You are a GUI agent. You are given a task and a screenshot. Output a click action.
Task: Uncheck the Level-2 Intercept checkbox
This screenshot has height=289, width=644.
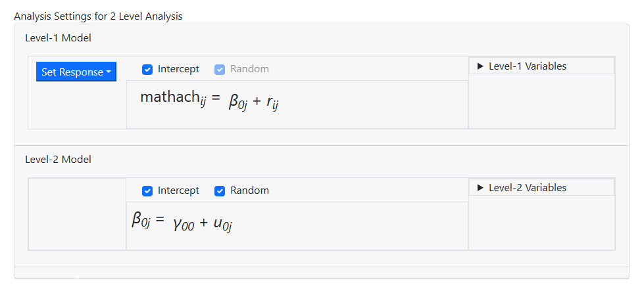point(147,191)
